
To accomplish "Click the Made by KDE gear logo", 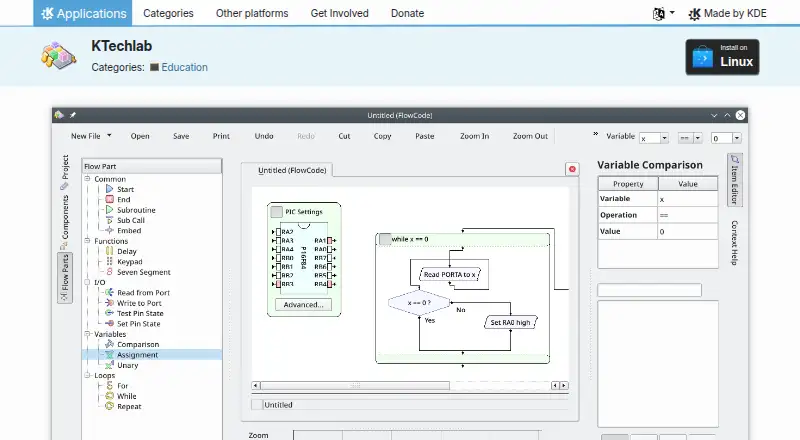I will point(694,14).
